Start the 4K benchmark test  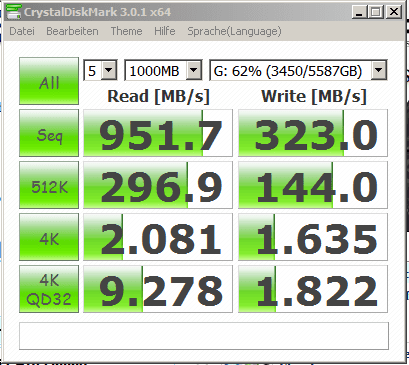tap(49, 237)
